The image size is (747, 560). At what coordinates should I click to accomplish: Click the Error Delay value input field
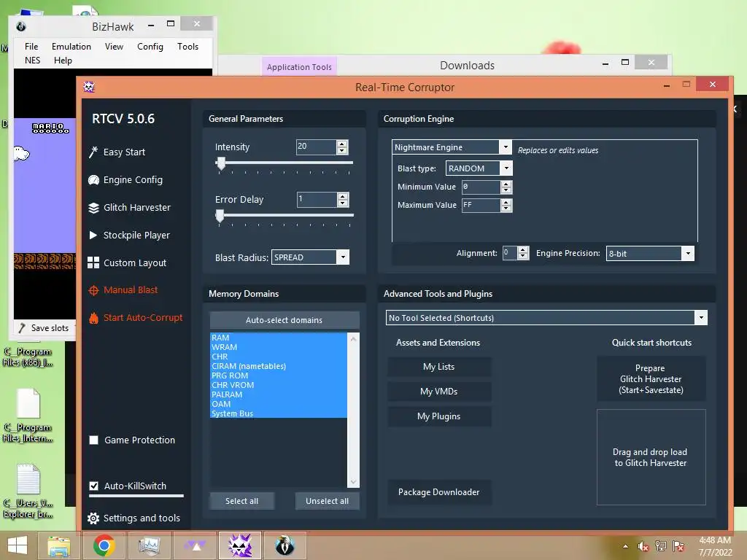pos(317,200)
